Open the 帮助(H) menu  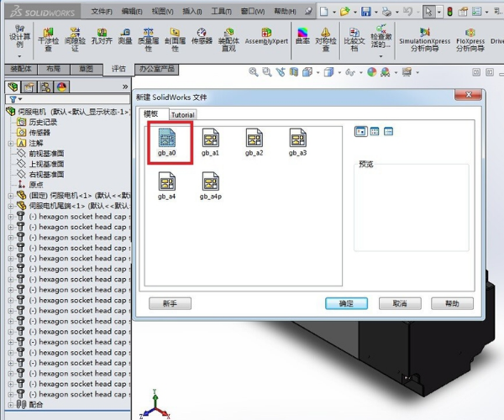285,12
